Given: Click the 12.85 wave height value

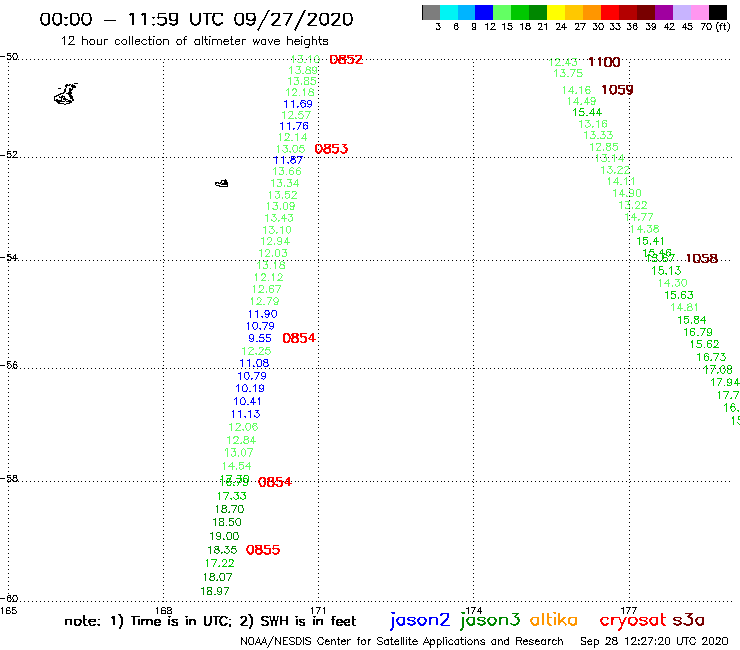Looking at the screenshot, I should point(604,147).
